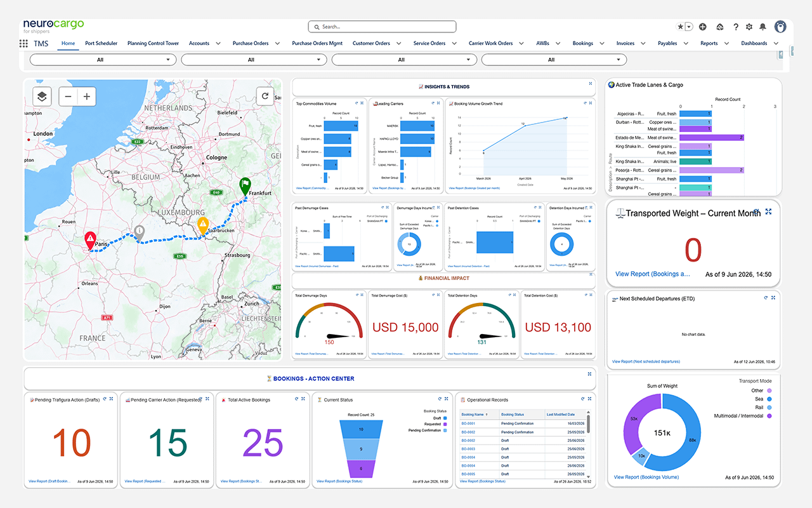Refresh the Booking Volume Growth Trend chart
Viewport: 812px width, 508px height.
pos(585,103)
